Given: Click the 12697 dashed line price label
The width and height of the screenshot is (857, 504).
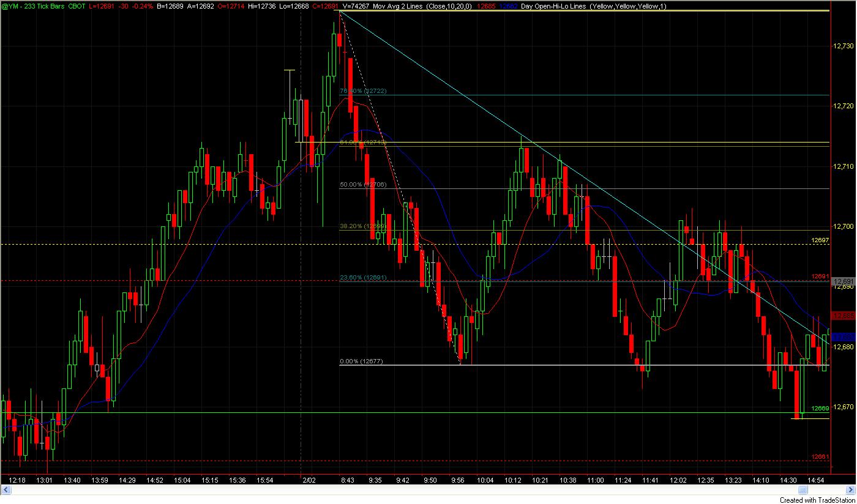Looking at the screenshot, I should point(820,240).
